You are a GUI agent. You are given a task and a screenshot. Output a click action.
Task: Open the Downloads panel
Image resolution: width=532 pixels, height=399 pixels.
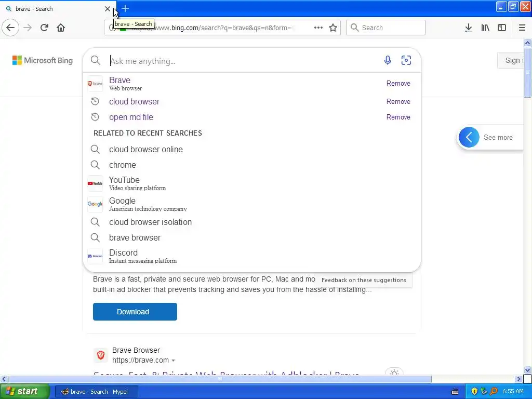[x=469, y=28]
